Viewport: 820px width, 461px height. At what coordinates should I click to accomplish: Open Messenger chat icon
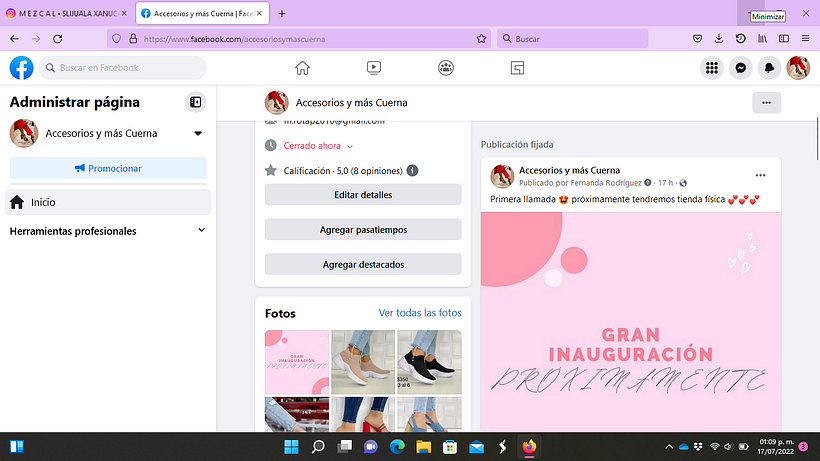[740, 68]
